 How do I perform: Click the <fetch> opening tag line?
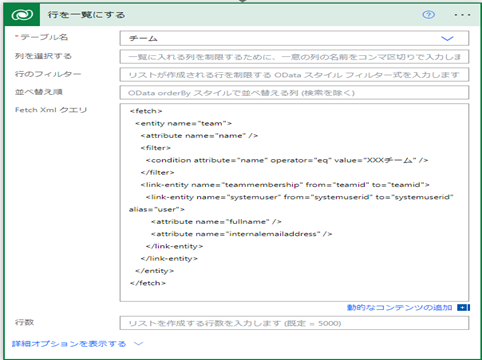pyautogui.click(x=146, y=111)
